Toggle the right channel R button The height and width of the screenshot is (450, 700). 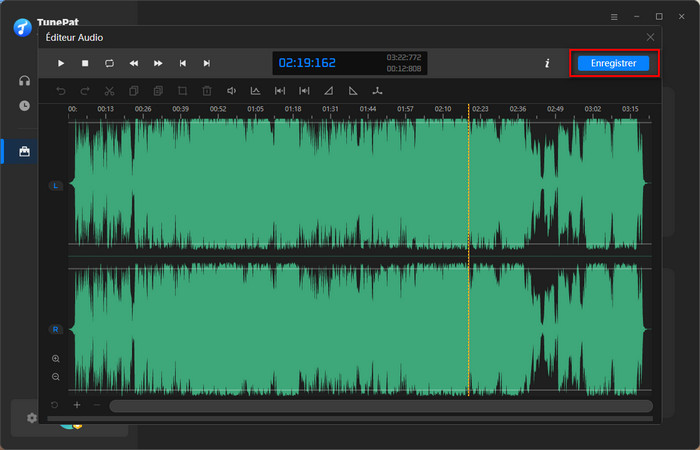[x=55, y=329]
